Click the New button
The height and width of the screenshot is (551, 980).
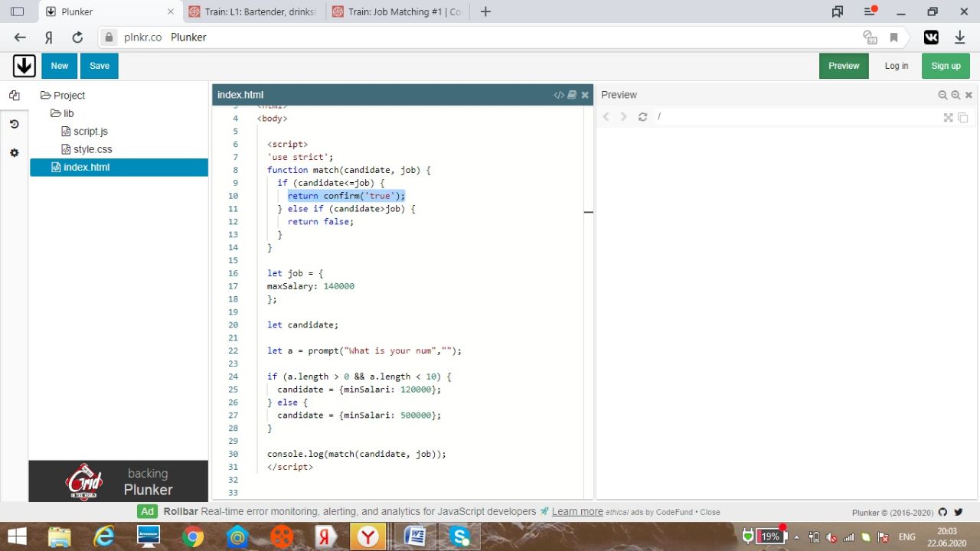[60, 66]
